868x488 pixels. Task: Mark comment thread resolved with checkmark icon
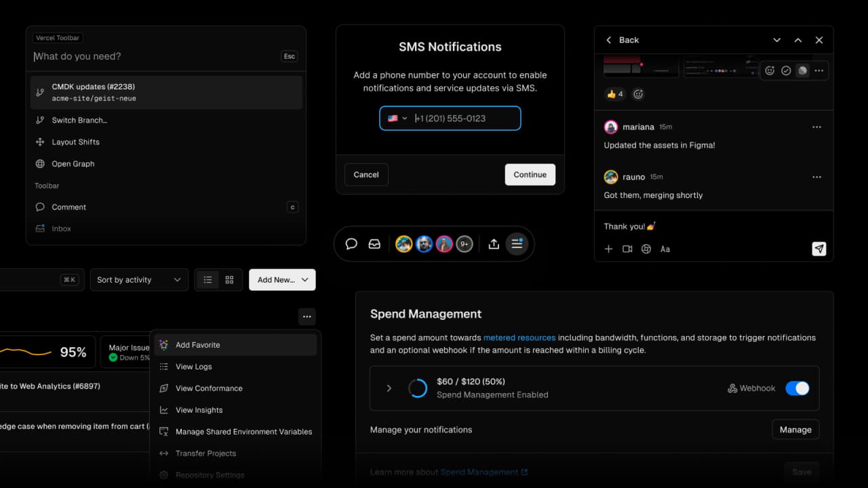pyautogui.click(x=786, y=70)
